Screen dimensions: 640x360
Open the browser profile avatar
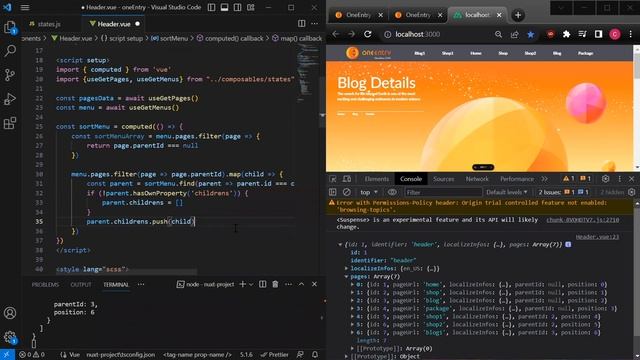(615, 35)
